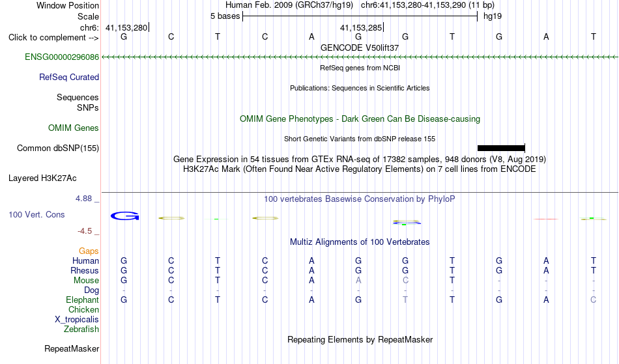
Task: Click 'Repeating Elements by RepeatMasker' title
Action: pos(360,339)
